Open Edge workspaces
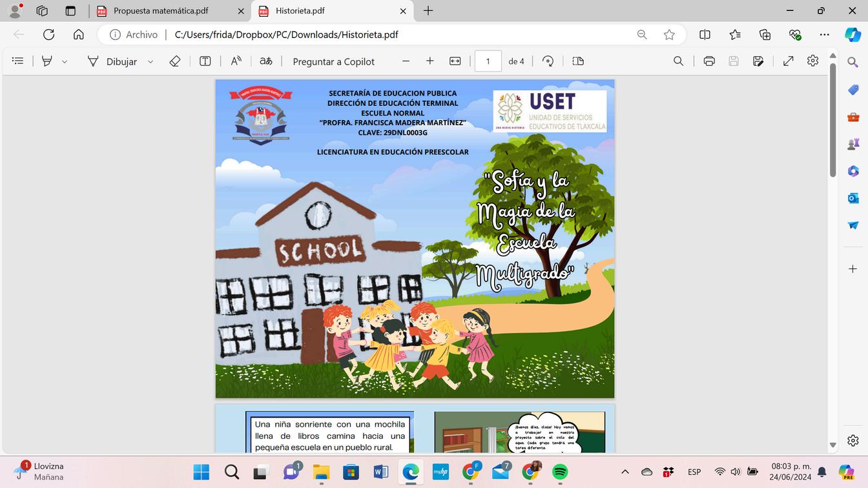The image size is (868, 488). coord(43,11)
